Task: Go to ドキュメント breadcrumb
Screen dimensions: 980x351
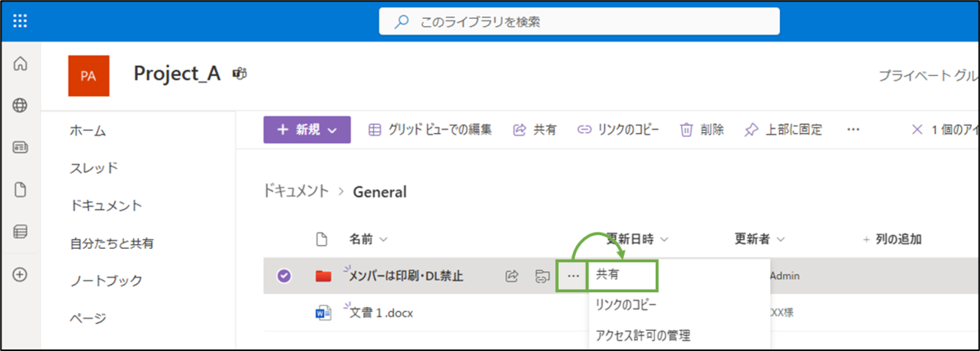Action: tap(295, 192)
